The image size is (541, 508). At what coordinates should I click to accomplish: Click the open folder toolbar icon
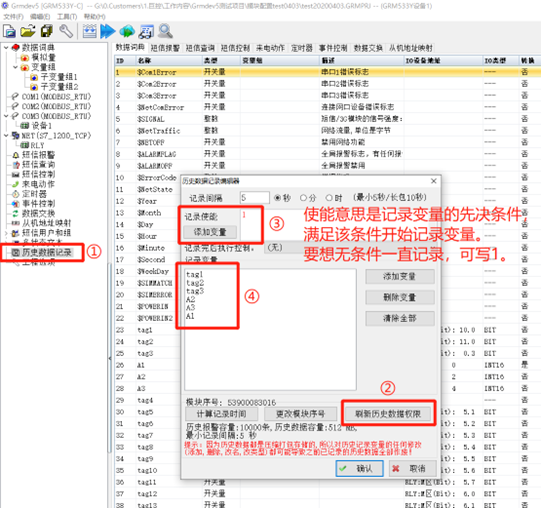(28, 31)
